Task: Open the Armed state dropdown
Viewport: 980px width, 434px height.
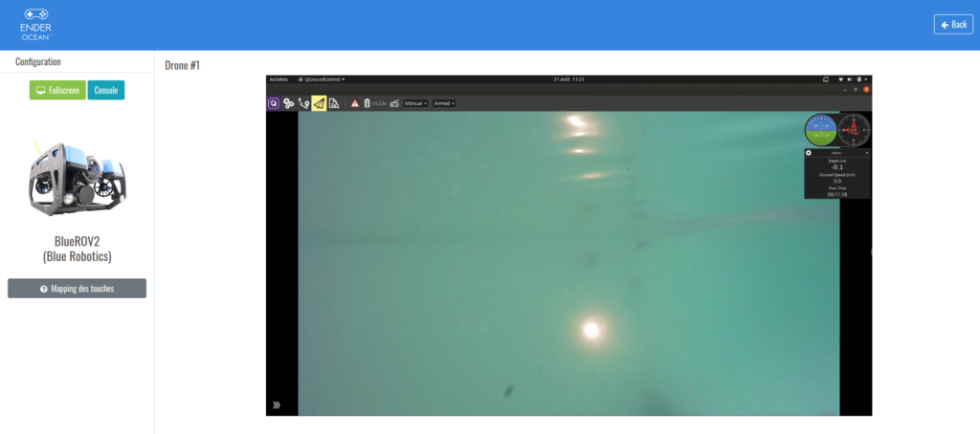Action: 445,103
